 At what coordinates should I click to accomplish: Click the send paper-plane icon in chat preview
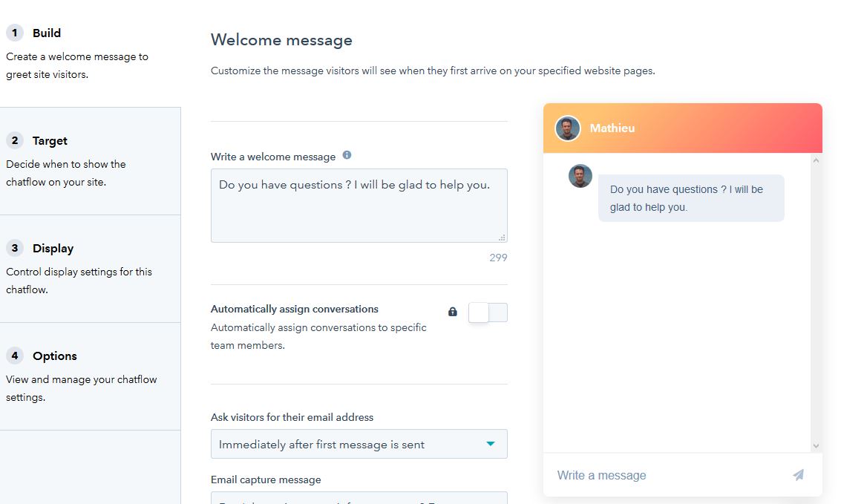[799, 474]
